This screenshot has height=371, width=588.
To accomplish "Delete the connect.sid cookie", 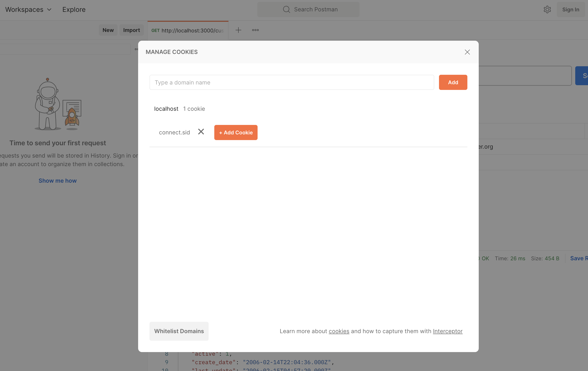I will coord(201,132).
